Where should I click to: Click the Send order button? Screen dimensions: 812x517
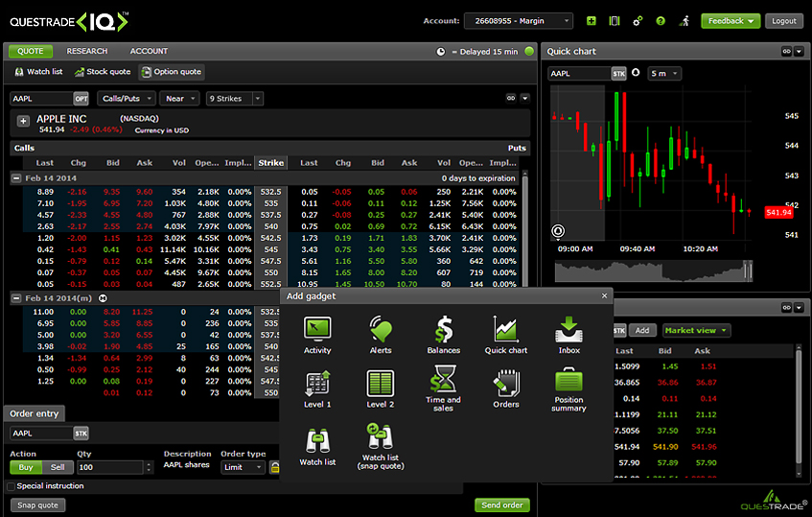pos(501,505)
